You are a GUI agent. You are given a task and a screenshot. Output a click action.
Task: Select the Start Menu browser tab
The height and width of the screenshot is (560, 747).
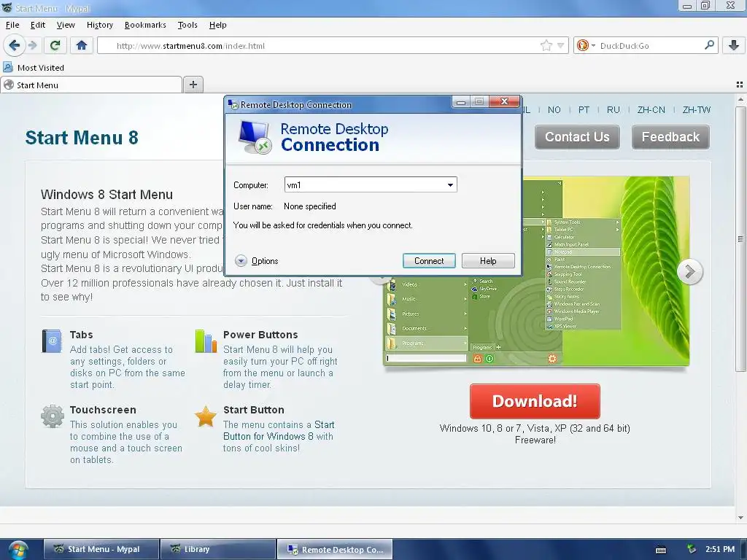pyautogui.click(x=91, y=85)
